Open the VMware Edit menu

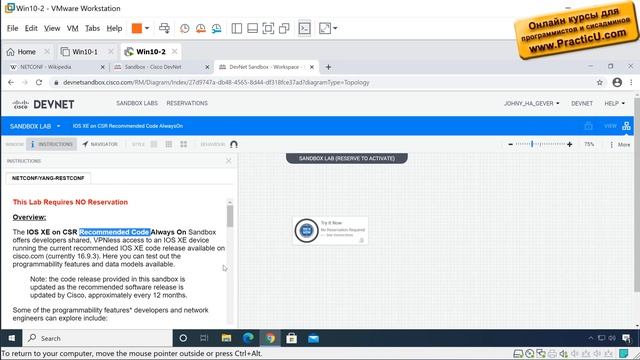pos(31,28)
